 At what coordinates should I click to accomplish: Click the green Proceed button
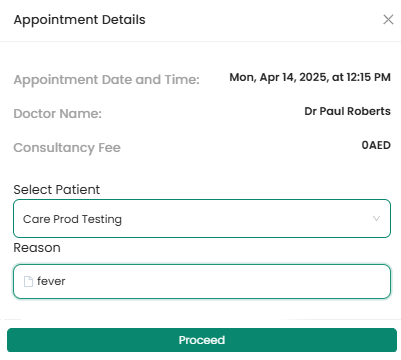click(202, 340)
